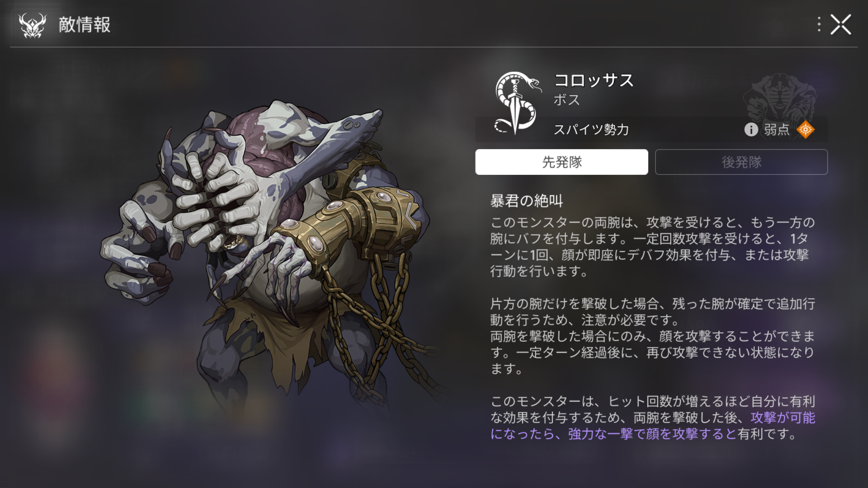Click the Colossus monster artwork
Viewport: 868px width, 488px height.
267,253
